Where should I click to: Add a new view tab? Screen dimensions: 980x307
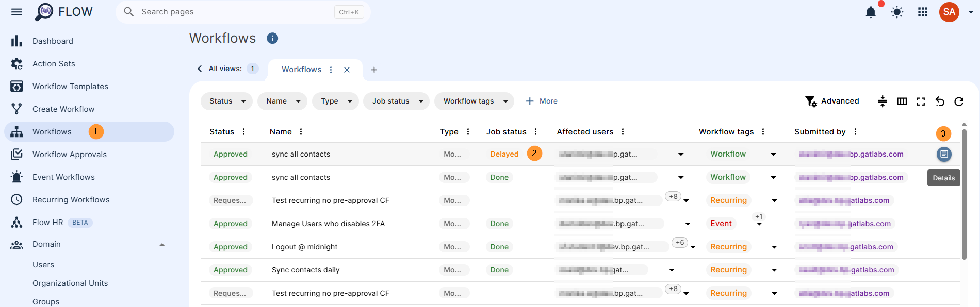374,70
